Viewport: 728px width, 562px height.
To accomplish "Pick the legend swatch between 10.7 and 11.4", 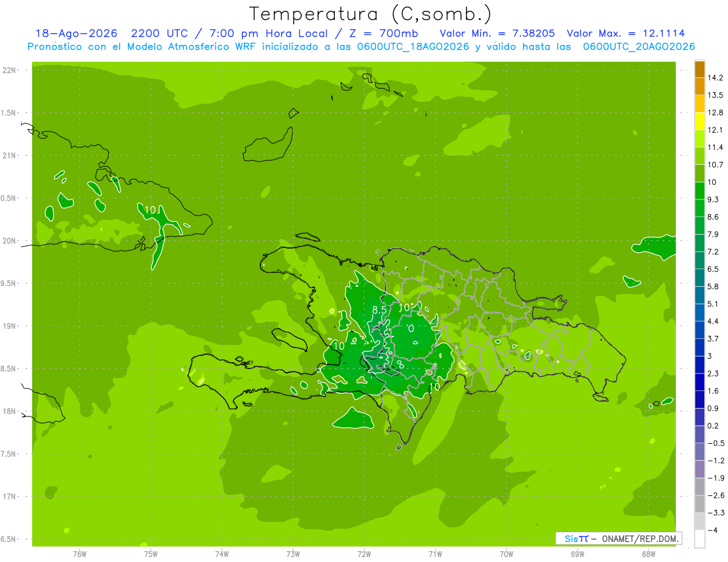I will click(699, 156).
